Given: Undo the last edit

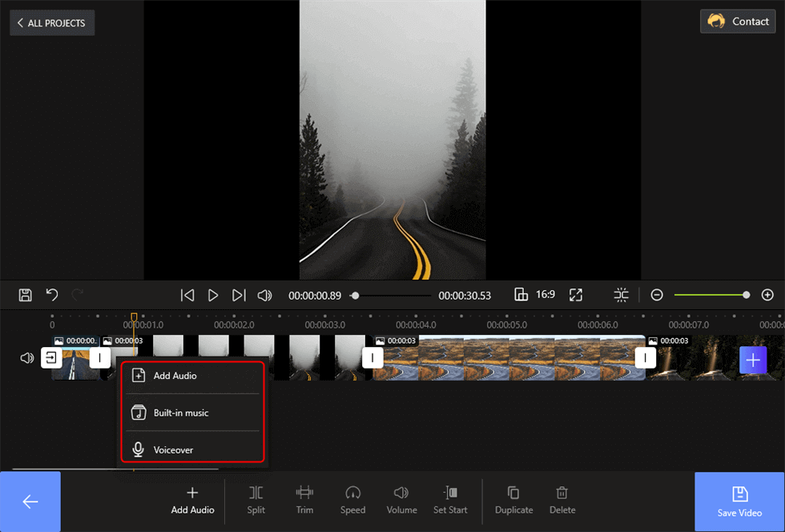Looking at the screenshot, I should [52, 295].
